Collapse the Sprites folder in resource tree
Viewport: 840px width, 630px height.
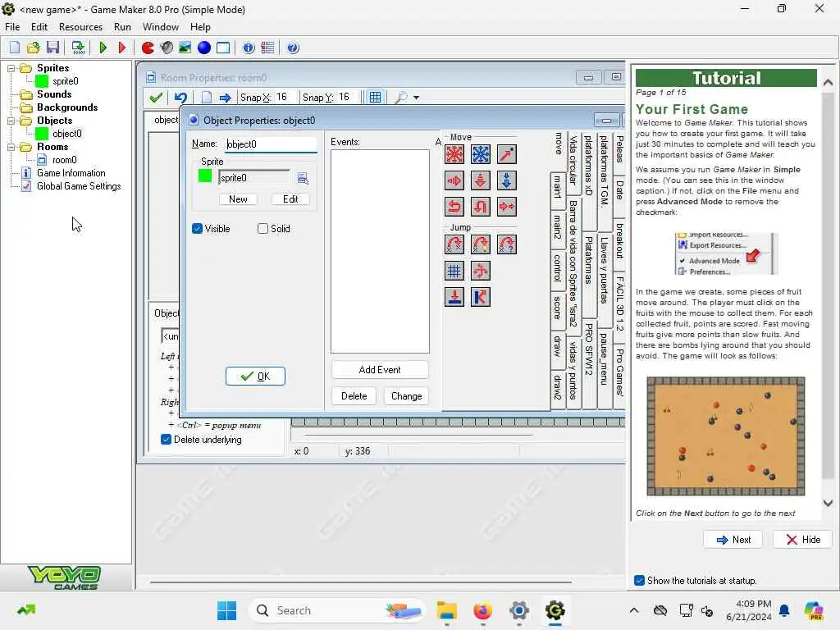point(11,69)
